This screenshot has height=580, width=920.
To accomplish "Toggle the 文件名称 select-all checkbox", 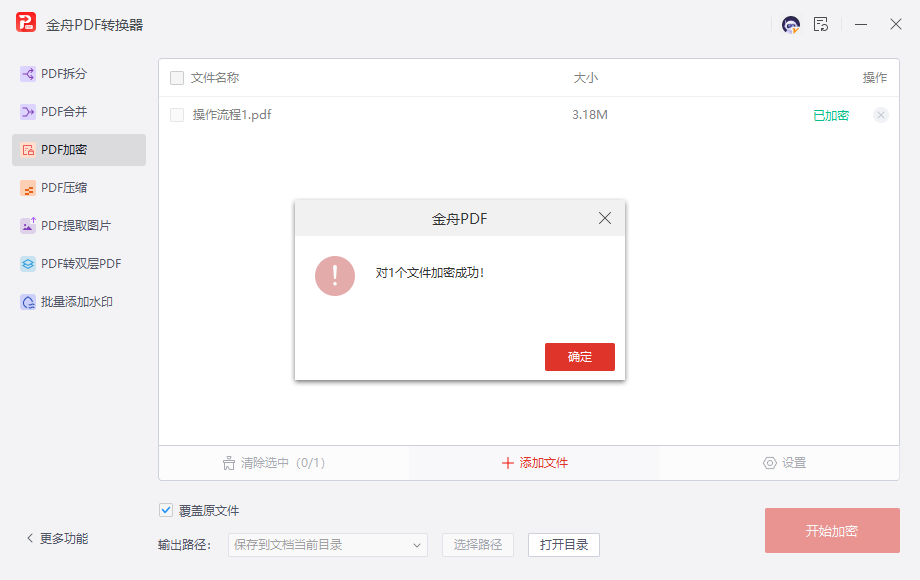I will (x=177, y=78).
